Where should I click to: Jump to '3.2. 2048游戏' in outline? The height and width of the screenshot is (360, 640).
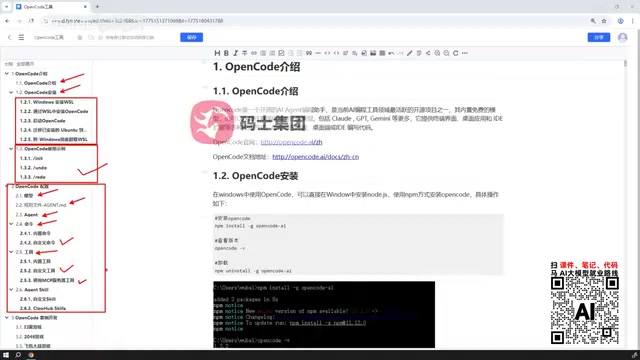tap(30, 337)
